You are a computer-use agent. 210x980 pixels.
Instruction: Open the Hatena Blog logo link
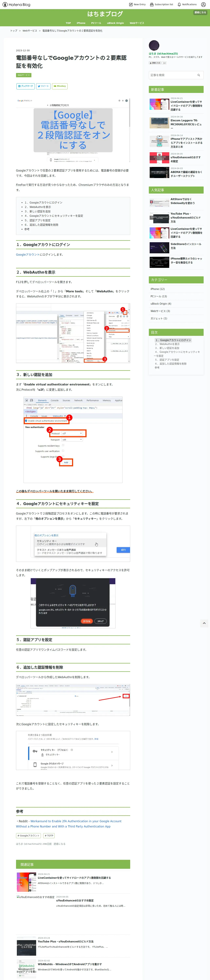[16, 5]
